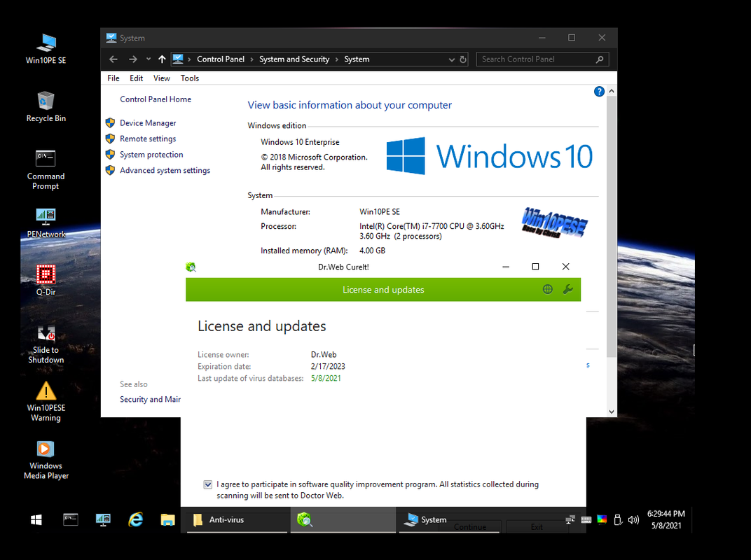Launch Windows Media Player from desktop
This screenshot has height=560, width=751.
[x=46, y=460]
